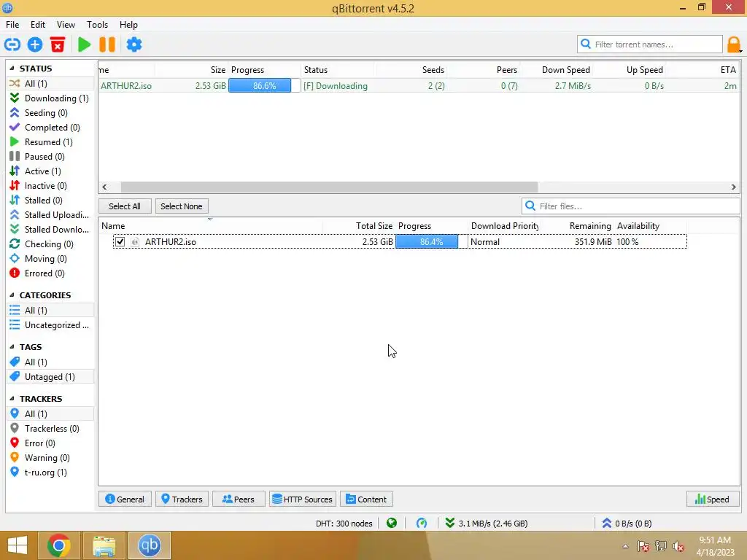Click download speed arrow in status bar
747x560 pixels.
pyautogui.click(x=449, y=524)
